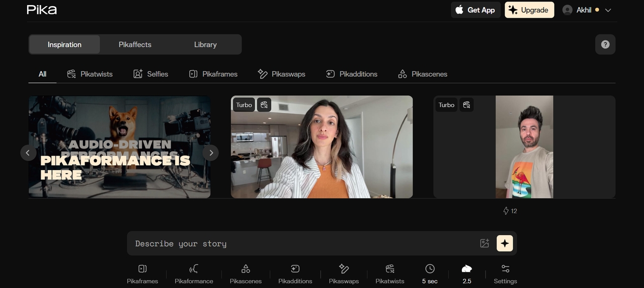Select the Pikaformance tool
The image size is (644, 288).
click(x=194, y=274)
